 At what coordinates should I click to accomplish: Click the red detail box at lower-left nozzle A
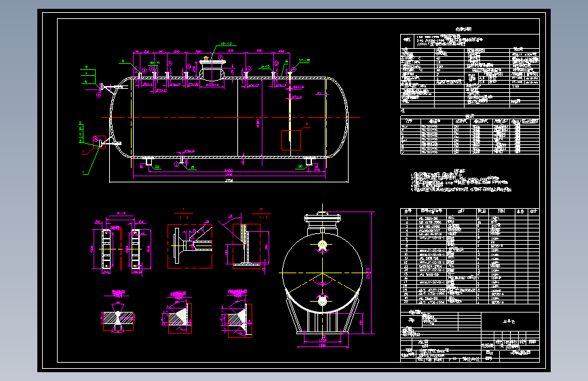(99, 142)
